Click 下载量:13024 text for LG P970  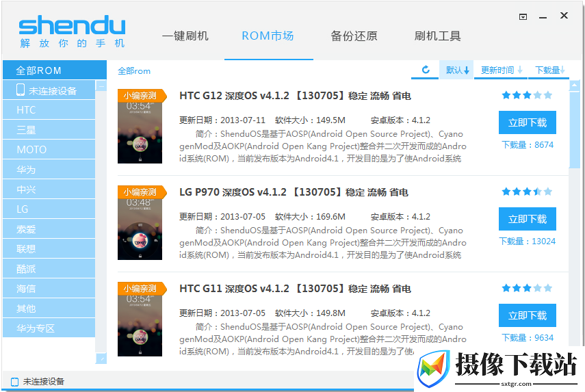pyautogui.click(x=527, y=241)
